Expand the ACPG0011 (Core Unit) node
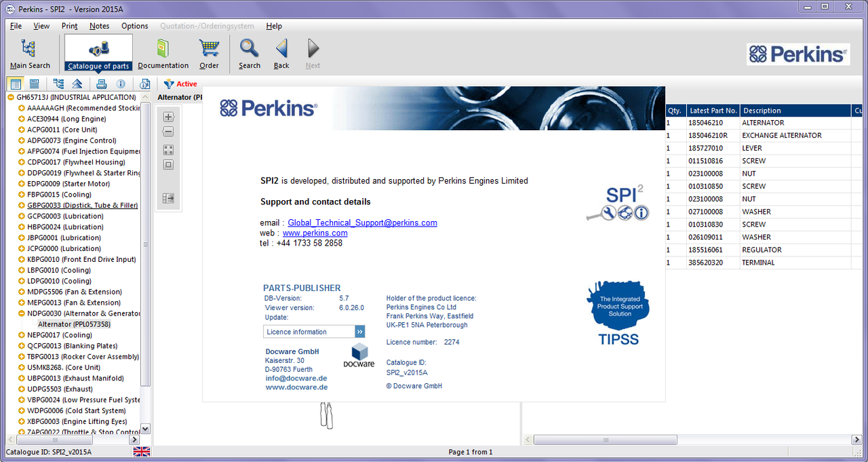The image size is (868, 462). [x=22, y=130]
